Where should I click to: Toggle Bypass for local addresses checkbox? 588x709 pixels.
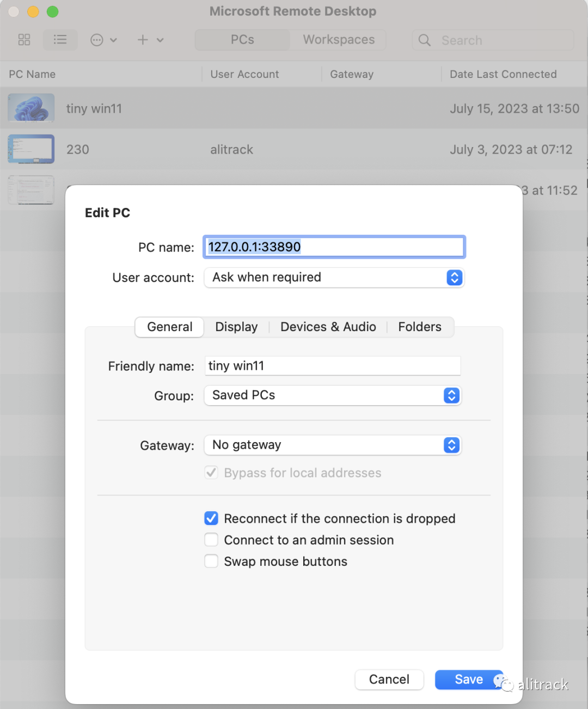point(211,473)
